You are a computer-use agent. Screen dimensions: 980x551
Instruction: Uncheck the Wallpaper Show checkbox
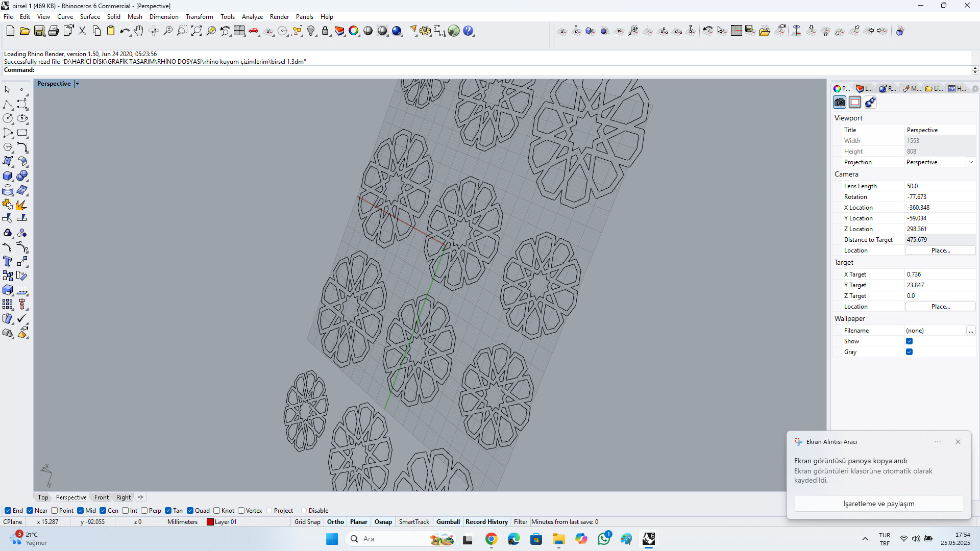tap(910, 341)
